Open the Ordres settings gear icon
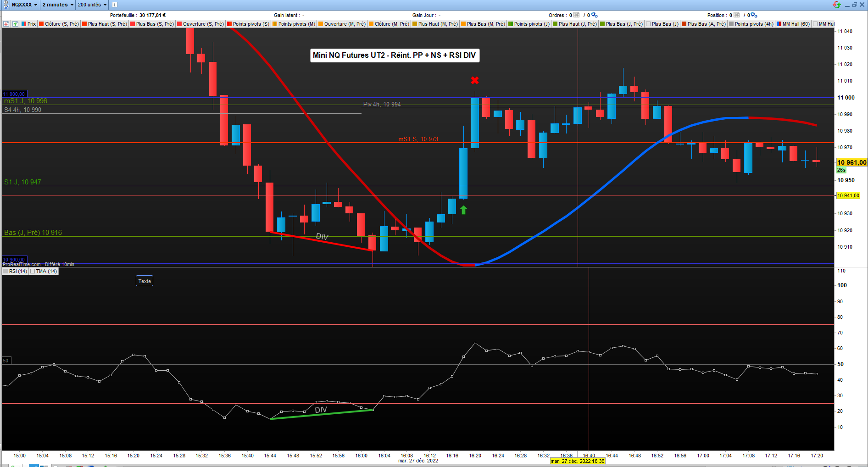The image size is (868, 467). [x=595, y=15]
